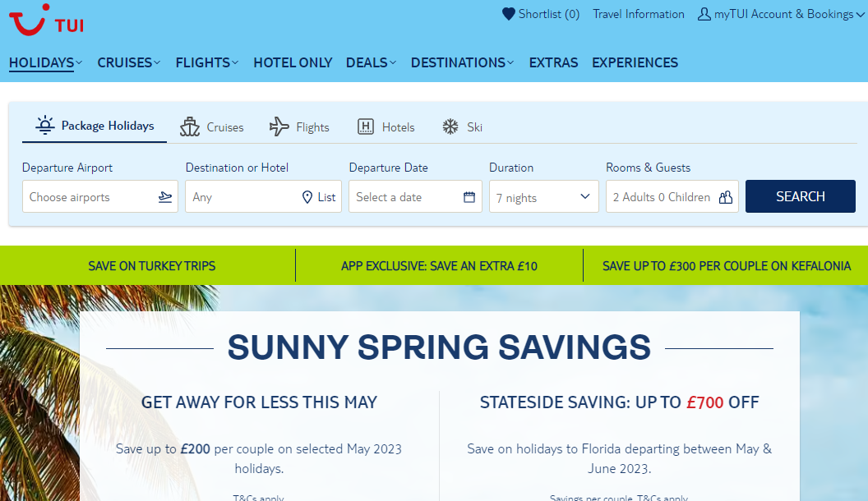Open the Ski search tab
Image resolution: width=868 pixels, height=501 pixels.
[x=462, y=127]
